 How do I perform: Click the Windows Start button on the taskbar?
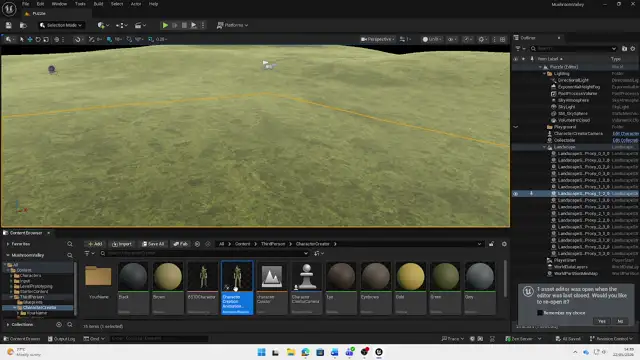(261, 352)
